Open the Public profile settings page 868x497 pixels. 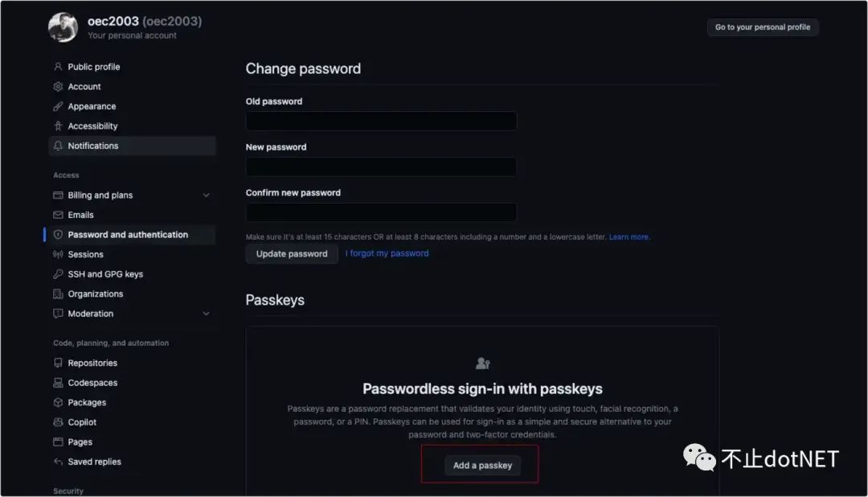click(91, 67)
